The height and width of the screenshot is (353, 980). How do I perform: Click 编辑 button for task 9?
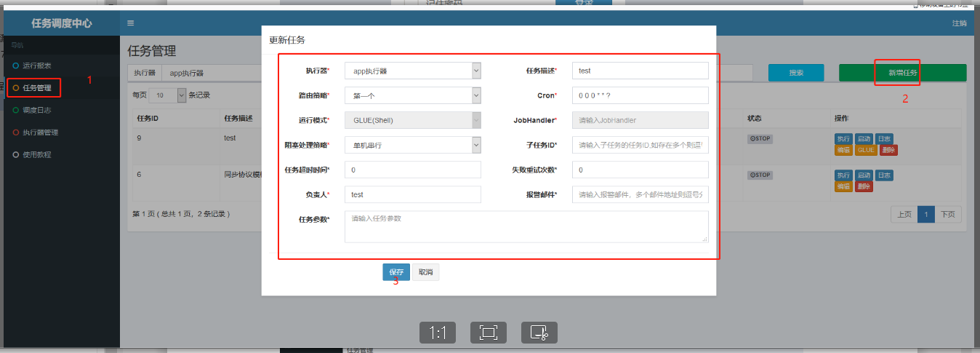[843, 150]
